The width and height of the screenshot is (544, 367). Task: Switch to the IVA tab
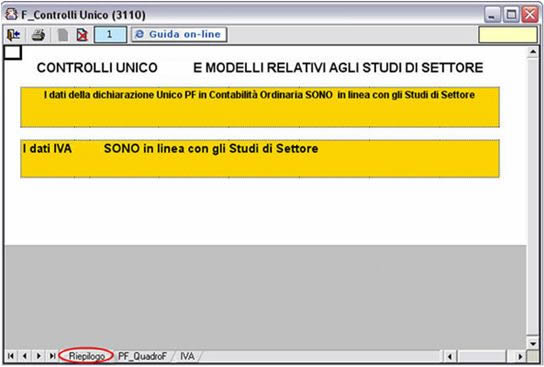pos(187,356)
